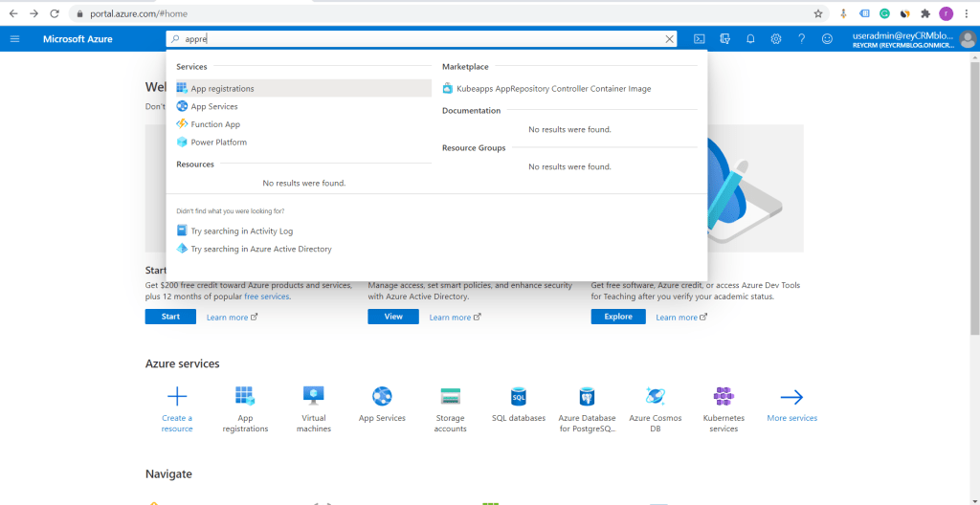Click in the Azure search input field
Image resolution: width=980 pixels, height=505 pixels.
click(421, 39)
